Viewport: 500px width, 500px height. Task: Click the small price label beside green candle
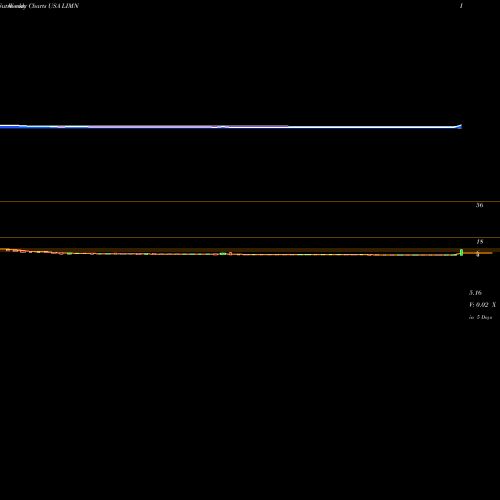478,254
